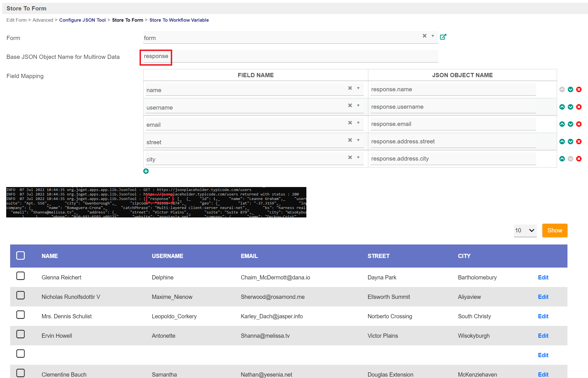Move email mapping row down
This screenshot has width=588, height=378.
point(570,124)
